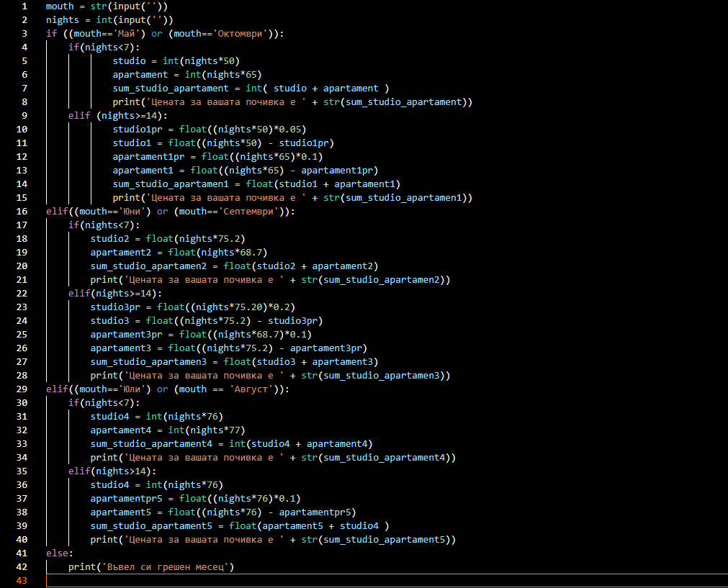Click 'elif(nights>14):' on line 35
This screenshot has width=728, height=588.
click(x=112, y=471)
